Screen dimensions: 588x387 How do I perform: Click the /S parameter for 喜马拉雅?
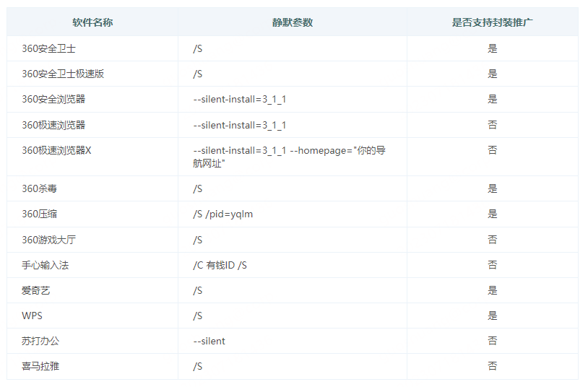coord(198,366)
